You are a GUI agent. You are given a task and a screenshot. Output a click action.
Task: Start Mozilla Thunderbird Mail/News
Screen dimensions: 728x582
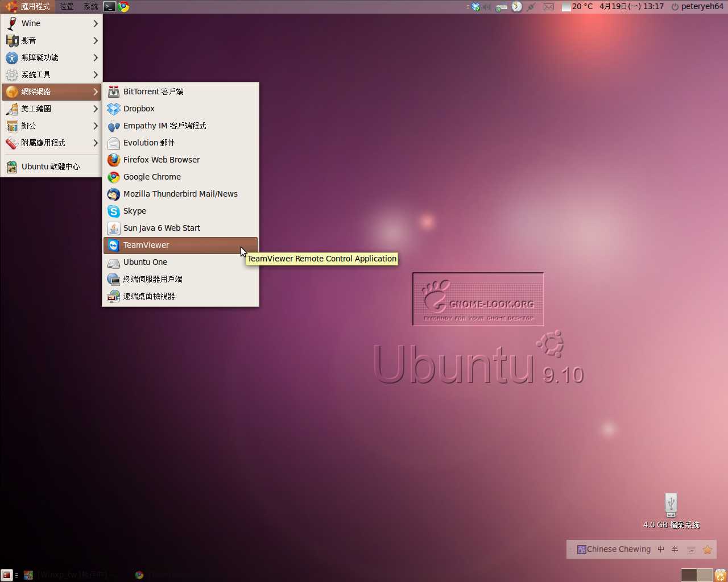(x=180, y=194)
